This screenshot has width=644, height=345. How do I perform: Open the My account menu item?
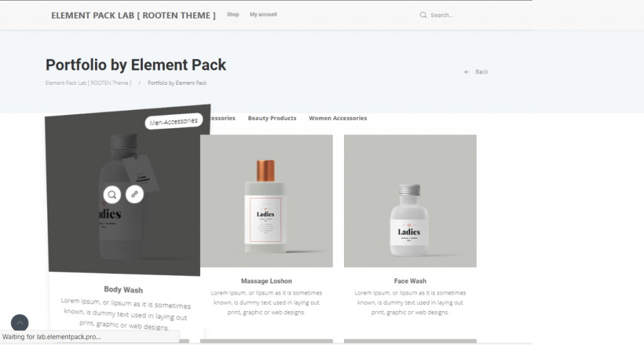tap(263, 14)
